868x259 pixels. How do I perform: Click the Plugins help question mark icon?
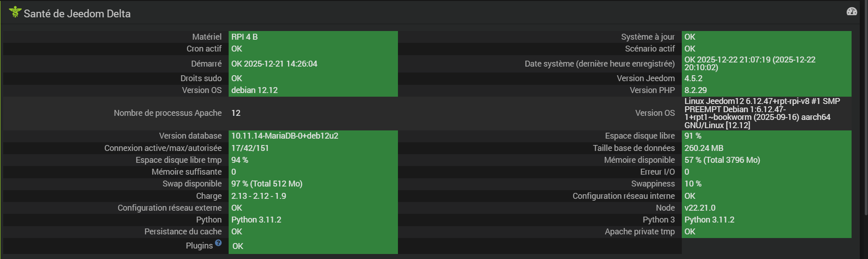(218, 243)
